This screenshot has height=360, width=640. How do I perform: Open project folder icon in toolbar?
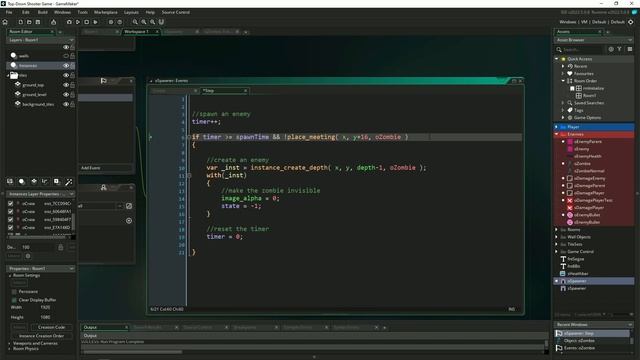(x=29, y=22)
